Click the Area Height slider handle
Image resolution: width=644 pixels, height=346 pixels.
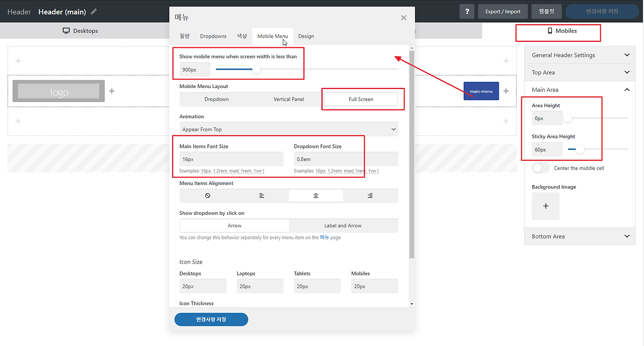568,118
